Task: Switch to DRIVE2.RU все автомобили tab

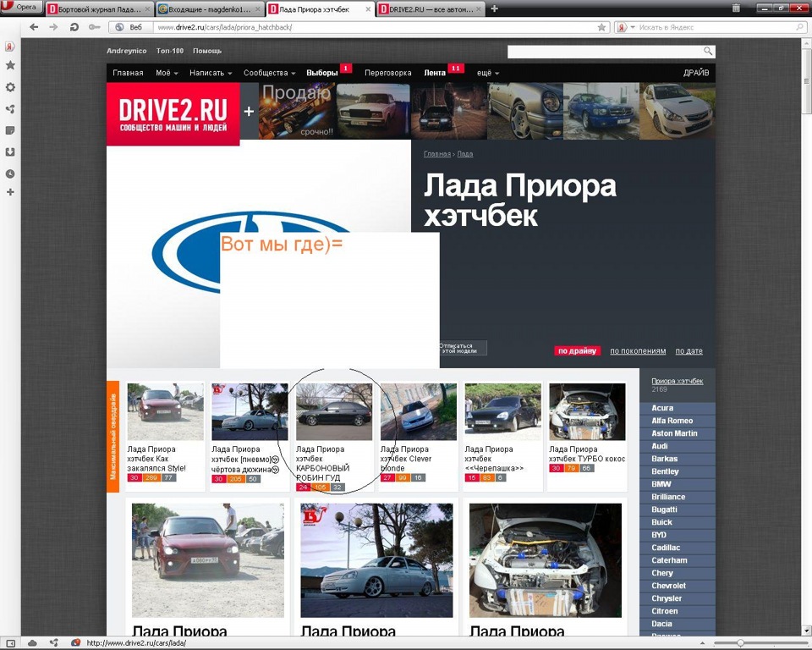Action: (x=431, y=9)
